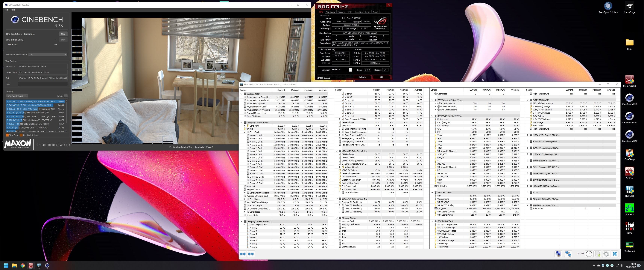The image size is (644, 270).
Task: Start logging via the sheet-plus icon
Action: click(598, 254)
